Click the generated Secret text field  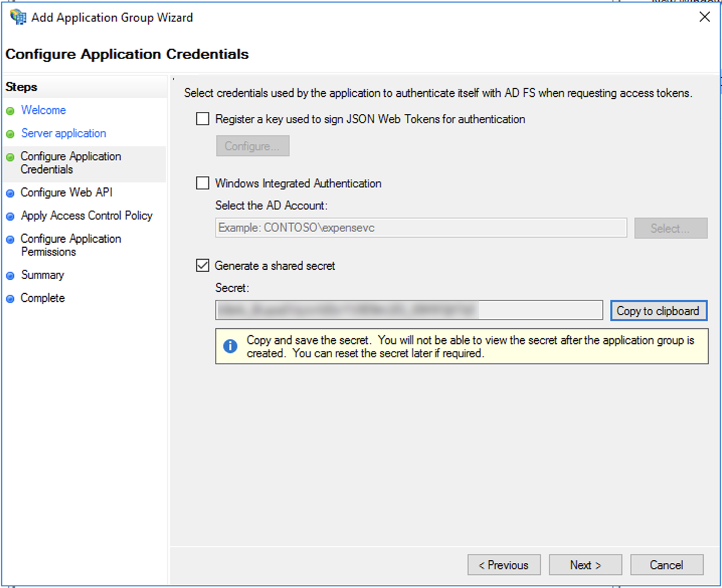[x=409, y=309]
